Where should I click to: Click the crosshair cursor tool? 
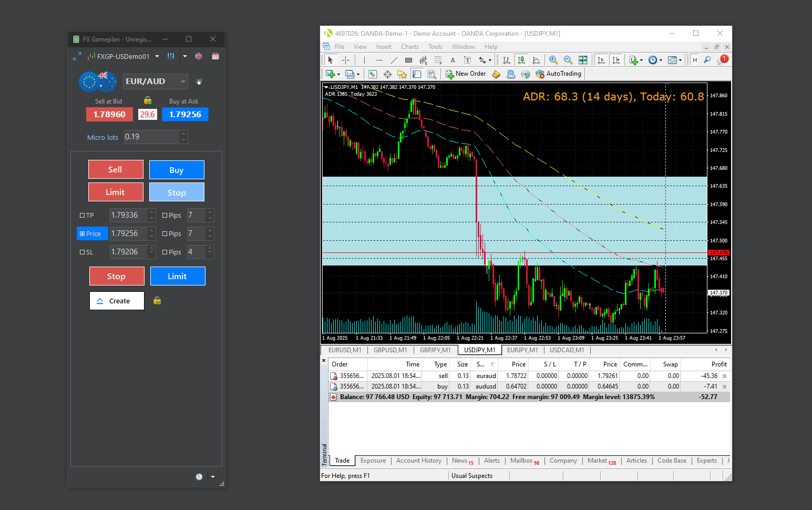[345, 60]
